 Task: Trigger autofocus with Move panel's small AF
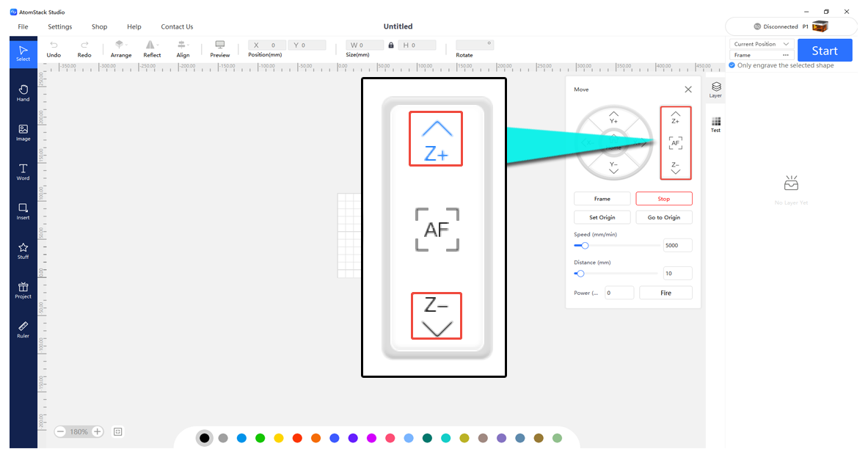coord(675,143)
